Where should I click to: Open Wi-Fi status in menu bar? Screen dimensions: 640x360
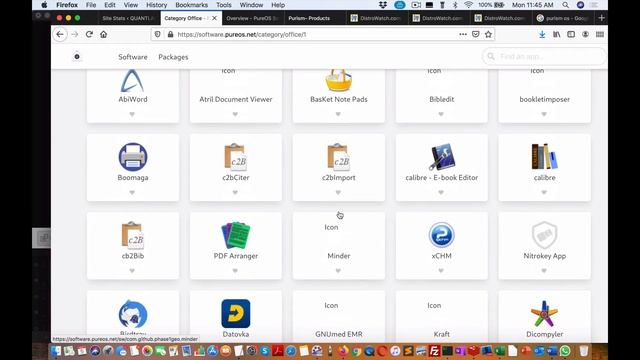click(x=468, y=5)
